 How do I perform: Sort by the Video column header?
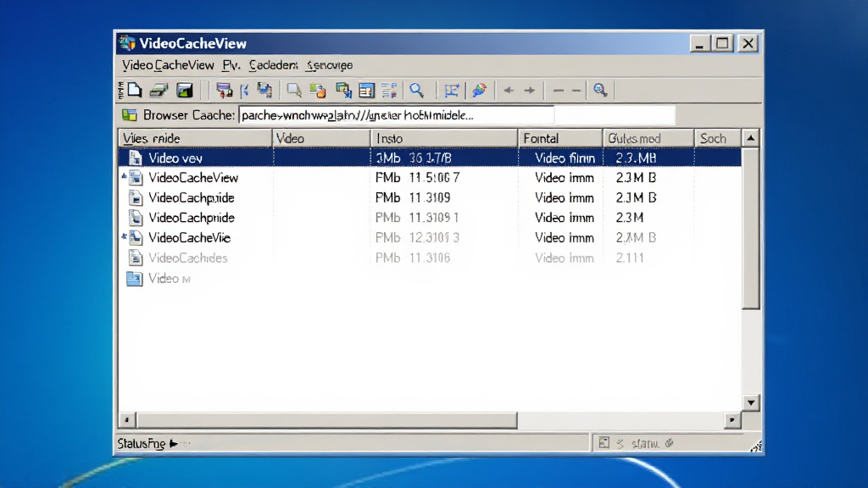tap(321, 138)
